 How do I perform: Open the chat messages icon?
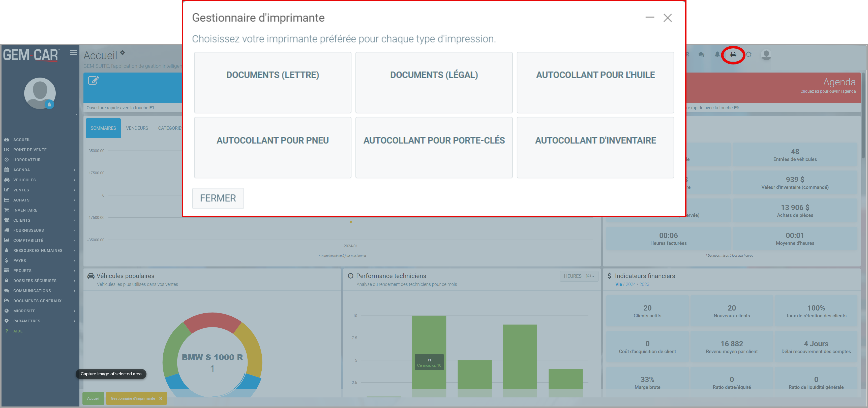point(701,55)
